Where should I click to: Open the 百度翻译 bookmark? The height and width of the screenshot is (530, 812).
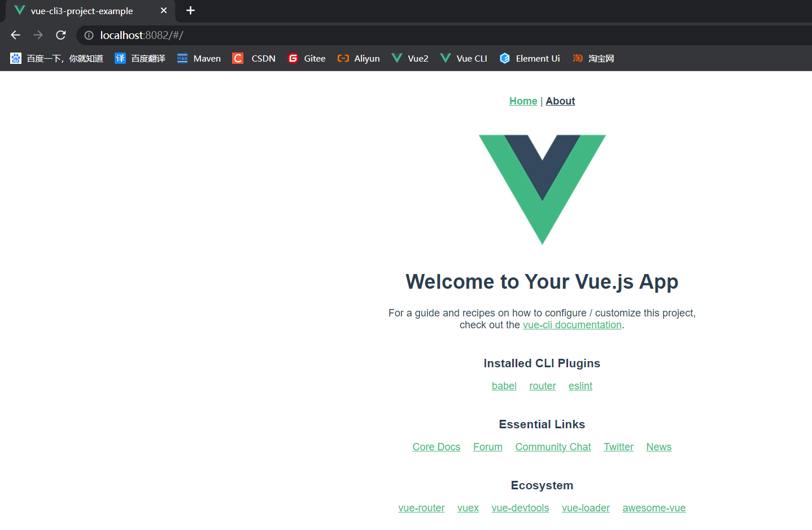coord(139,58)
